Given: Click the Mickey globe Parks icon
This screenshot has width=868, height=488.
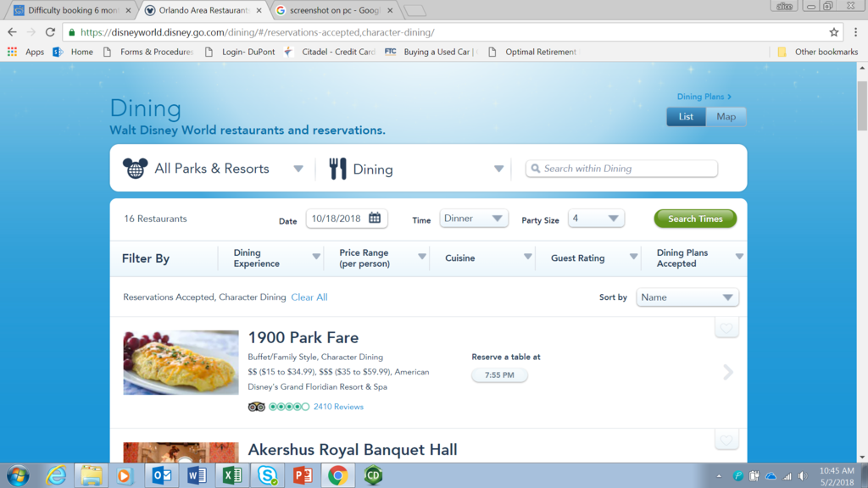Looking at the screenshot, I should pyautogui.click(x=135, y=169).
